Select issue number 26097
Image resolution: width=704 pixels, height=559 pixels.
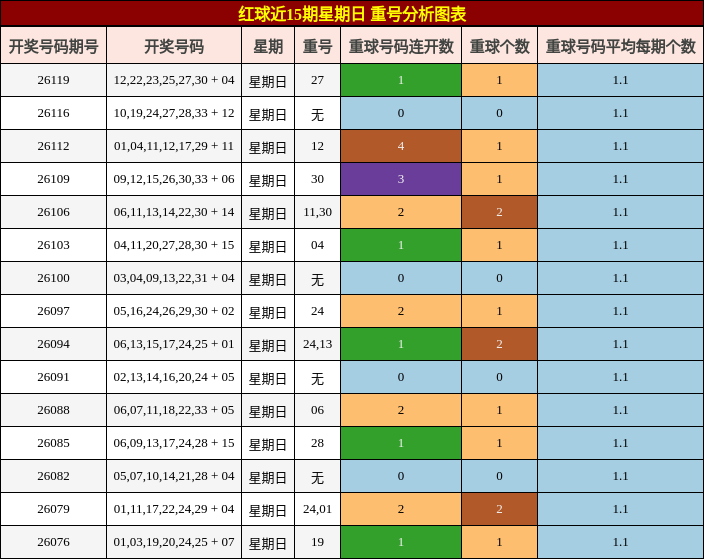(53, 311)
